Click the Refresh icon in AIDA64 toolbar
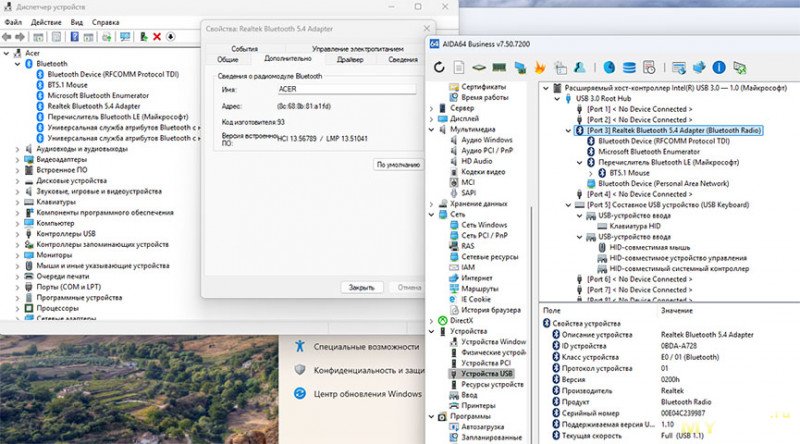Screen dimensions: 800x444 [x=439, y=67]
